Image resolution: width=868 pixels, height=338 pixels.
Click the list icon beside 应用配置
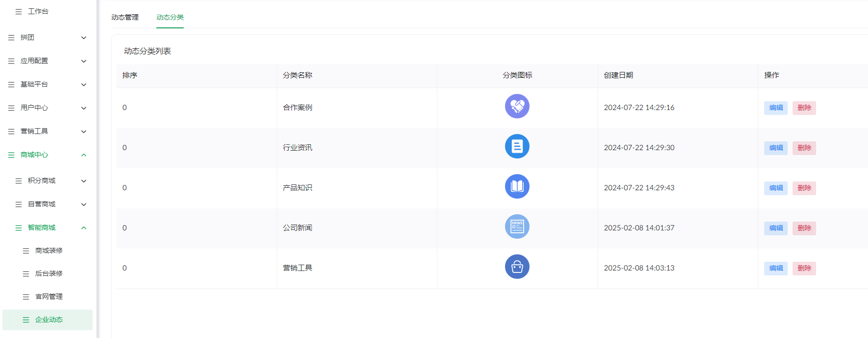coord(11,61)
